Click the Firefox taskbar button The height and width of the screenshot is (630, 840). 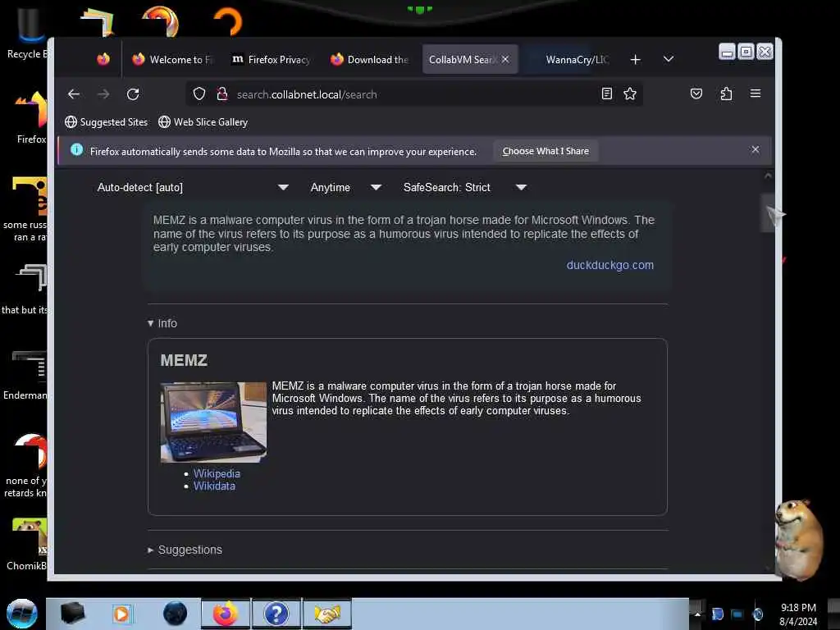pyautogui.click(x=225, y=614)
